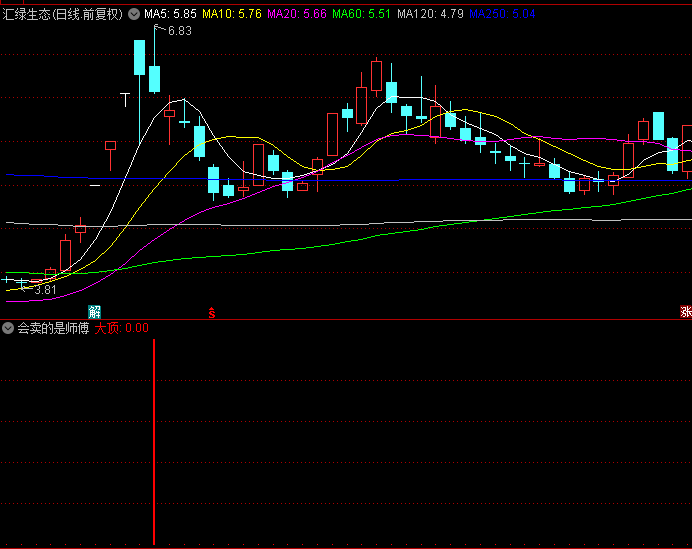Viewport: 692px width, 549px height.
Task: Select the magenta MA20 legend label
Action: [x=297, y=15]
